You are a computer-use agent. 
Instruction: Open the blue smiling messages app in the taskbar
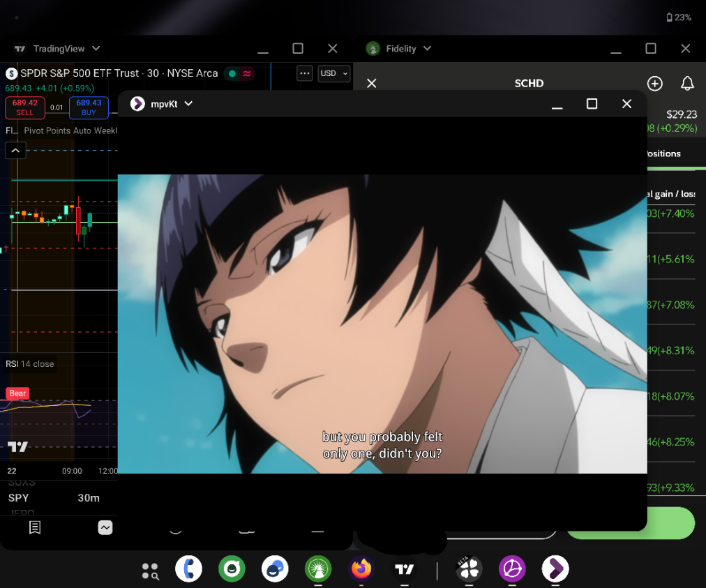click(275, 568)
